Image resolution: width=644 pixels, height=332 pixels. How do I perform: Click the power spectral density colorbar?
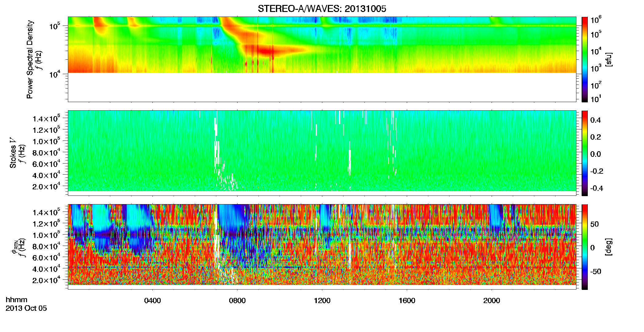tap(584, 59)
